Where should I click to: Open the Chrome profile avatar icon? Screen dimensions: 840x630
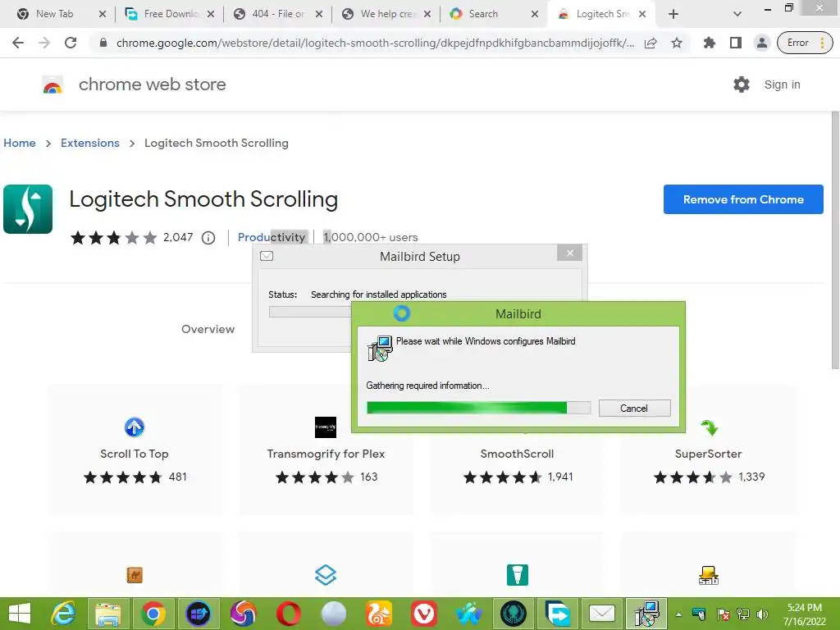tap(761, 43)
